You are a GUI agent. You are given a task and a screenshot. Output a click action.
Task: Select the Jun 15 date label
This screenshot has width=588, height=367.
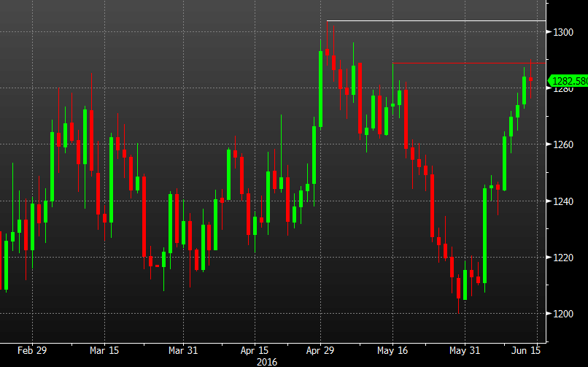click(x=526, y=350)
